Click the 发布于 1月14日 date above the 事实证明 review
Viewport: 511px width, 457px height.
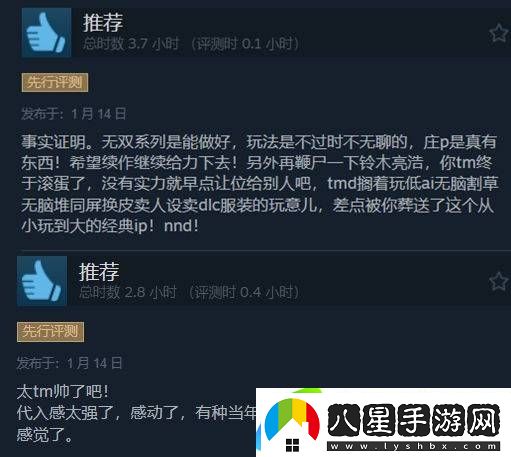click(x=74, y=114)
